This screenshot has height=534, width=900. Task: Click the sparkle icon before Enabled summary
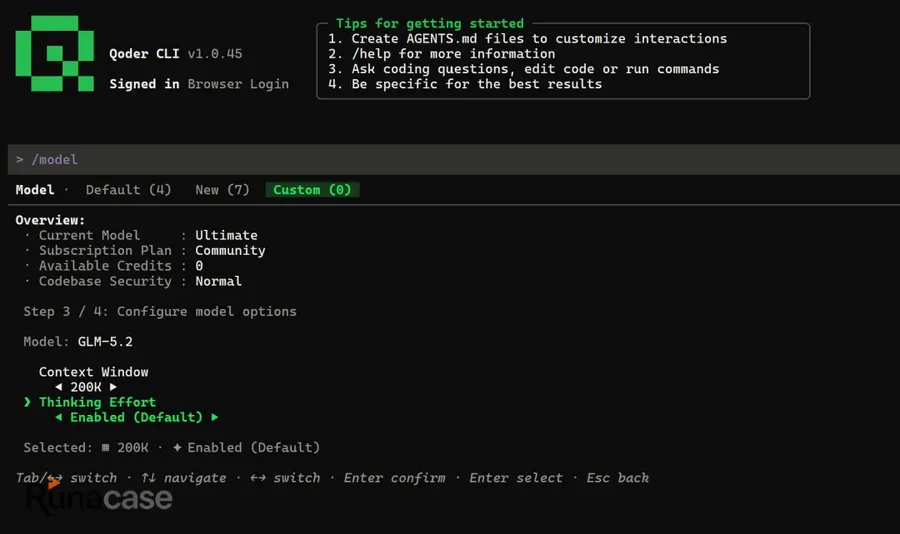(x=177, y=447)
